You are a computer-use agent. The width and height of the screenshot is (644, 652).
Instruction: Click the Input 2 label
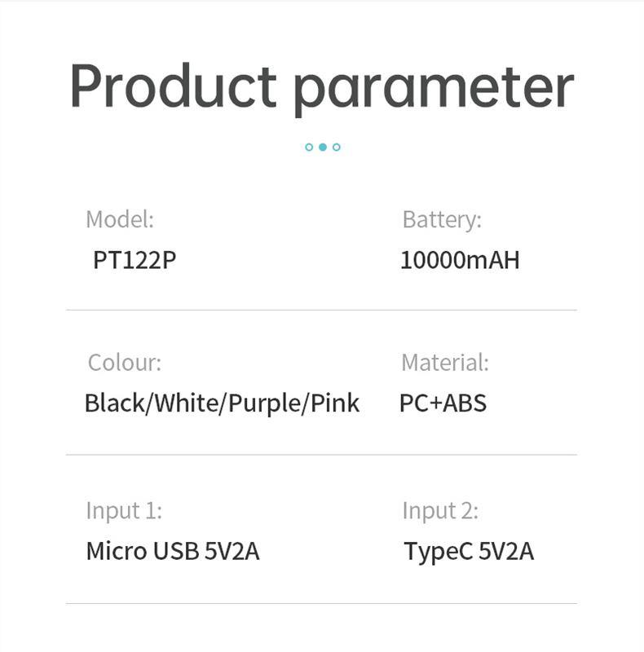(440, 511)
